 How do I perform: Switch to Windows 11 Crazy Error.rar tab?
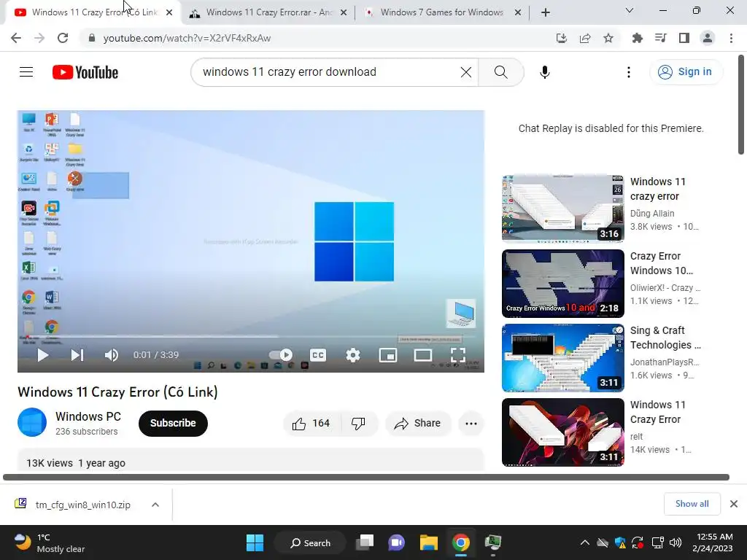[x=269, y=12]
